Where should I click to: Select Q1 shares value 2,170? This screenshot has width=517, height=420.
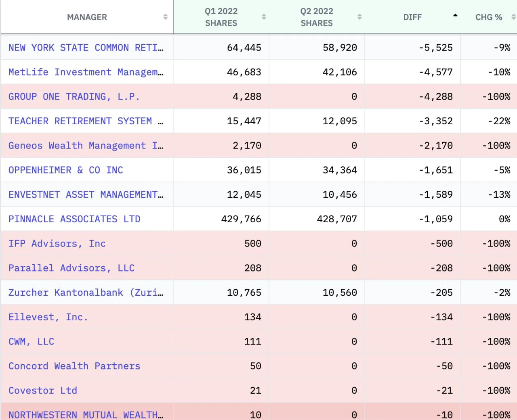point(247,146)
